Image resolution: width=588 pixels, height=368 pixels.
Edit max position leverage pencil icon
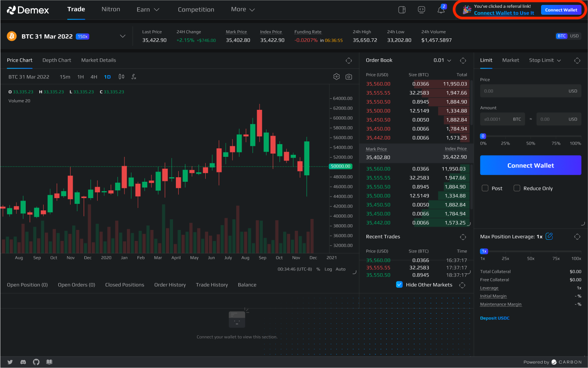pyautogui.click(x=549, y=236)
